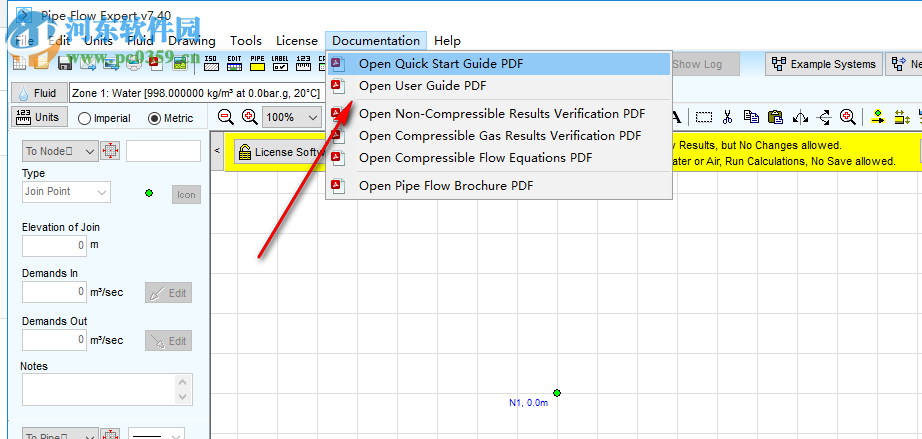Click the 123 ruler units toolbar icon
This screenshot has height=439, width=922.
tap(303, 63)
